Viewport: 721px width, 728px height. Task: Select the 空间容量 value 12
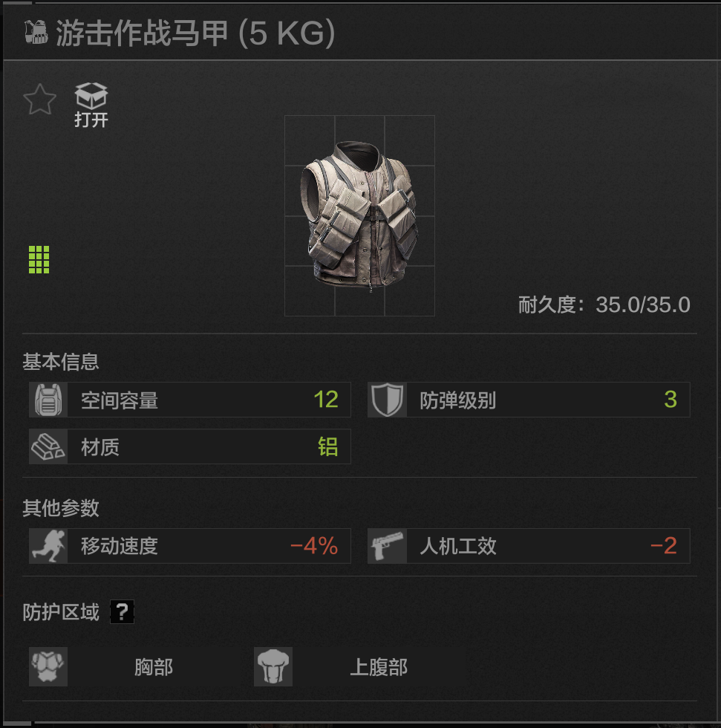coord(326,400)
